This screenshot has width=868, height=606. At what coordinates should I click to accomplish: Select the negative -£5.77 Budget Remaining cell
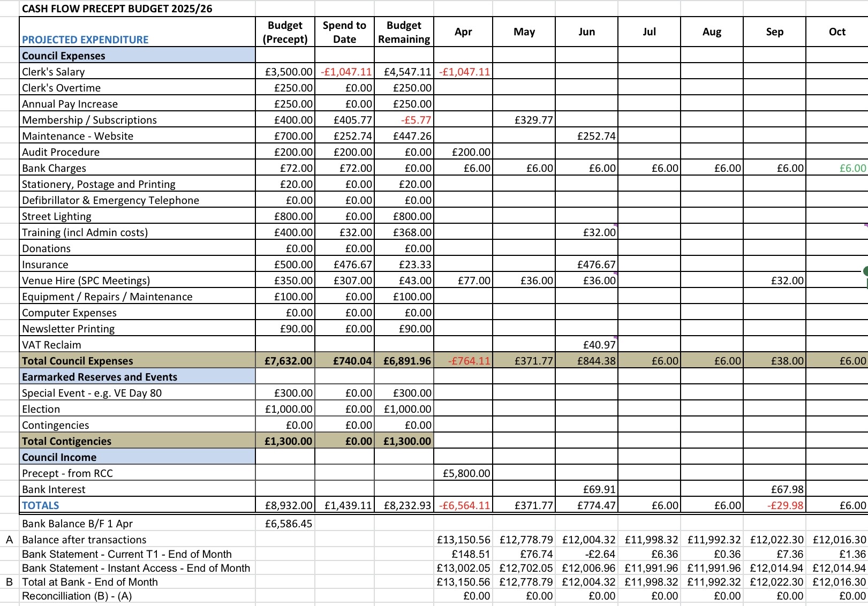point(404,120)
